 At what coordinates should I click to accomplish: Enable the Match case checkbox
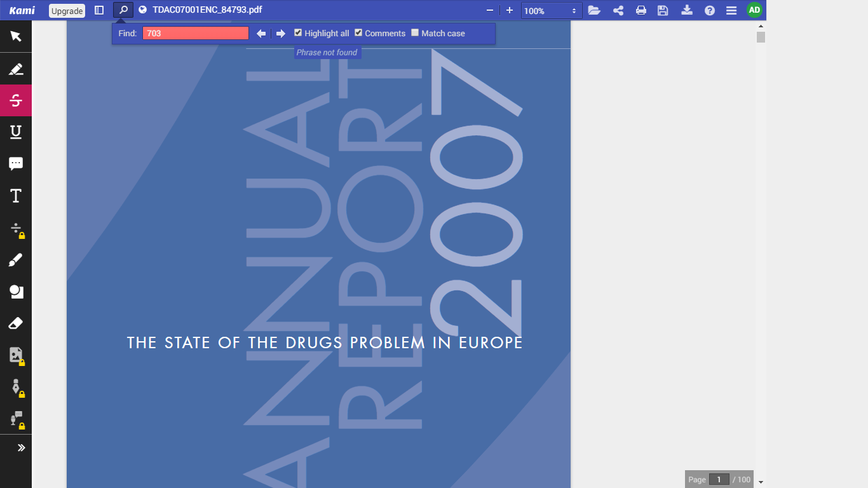pos(415,33)
